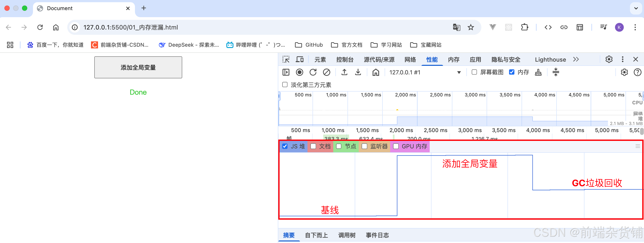Viewport: 644px width, 243px height.
Task: Open the React devtools extension icon
Action: [x=509, y=27]
